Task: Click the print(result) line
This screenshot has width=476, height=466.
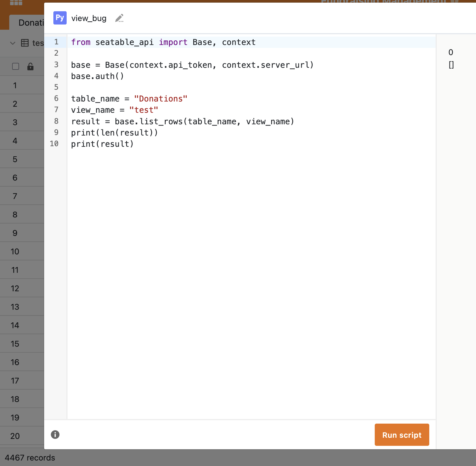Action: point(102,144)
